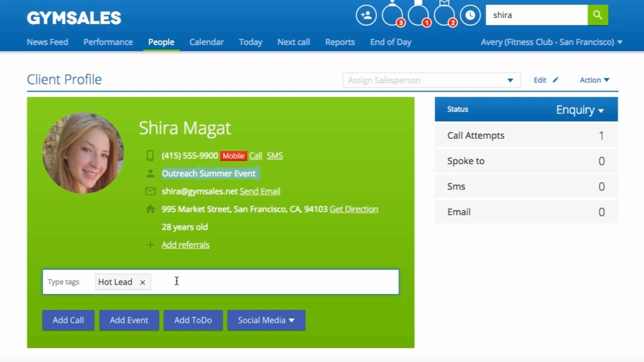This screenshot has width=644, height=362.
Task: Click the Call Attempts row
Action: coord(526,135)
